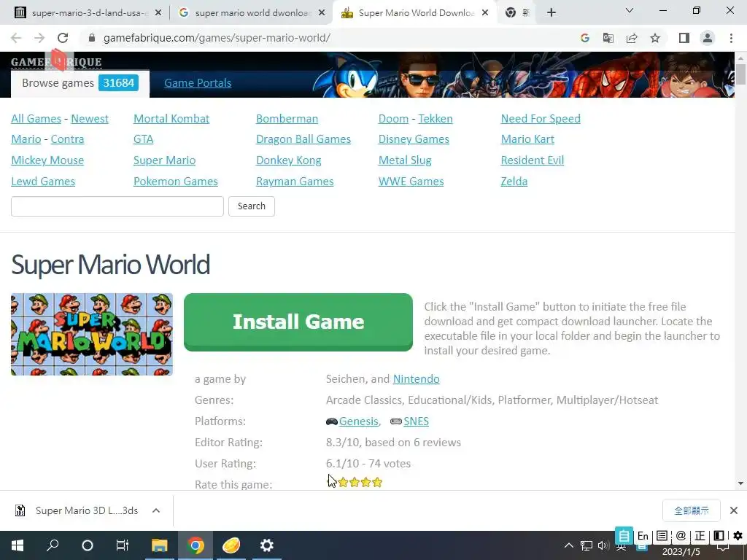Open the Zelda link
The width and height of the screenshot is (747, 560).
click(514, 182)
